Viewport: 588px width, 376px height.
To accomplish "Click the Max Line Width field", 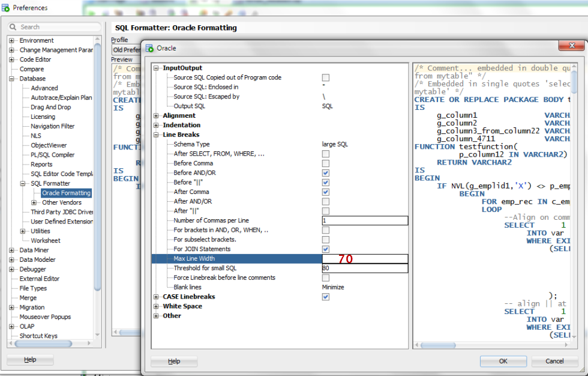I will pos(364,259).
